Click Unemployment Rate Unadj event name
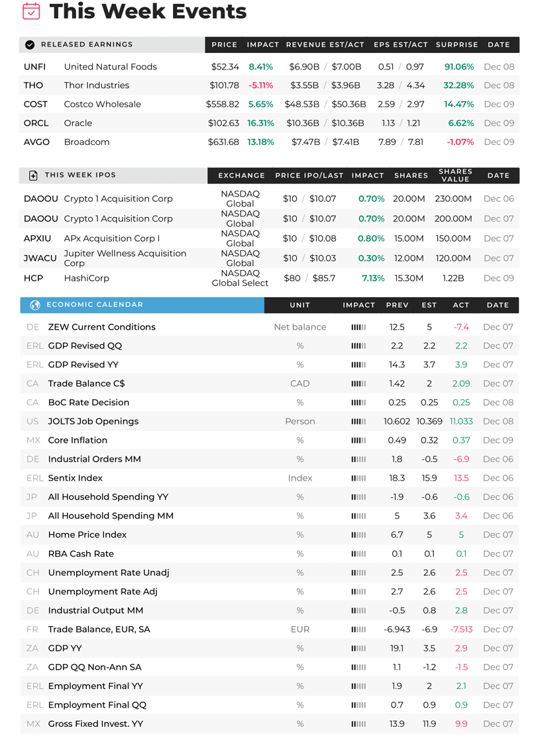Image resolution: width=534 pixels, height=756 pixels. coord(109,573)
